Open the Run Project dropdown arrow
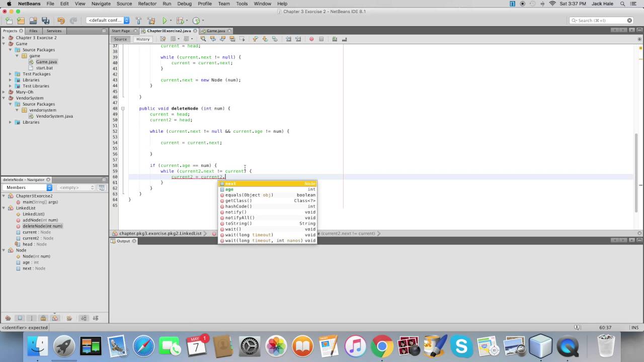 coord(171,21)
